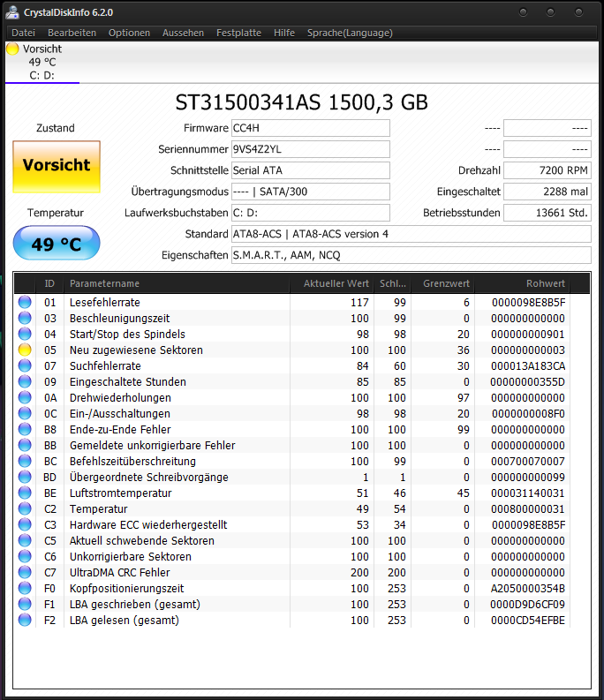Click status icon of Übergeordnete Schreibvorgänge row

coord(25,478)
